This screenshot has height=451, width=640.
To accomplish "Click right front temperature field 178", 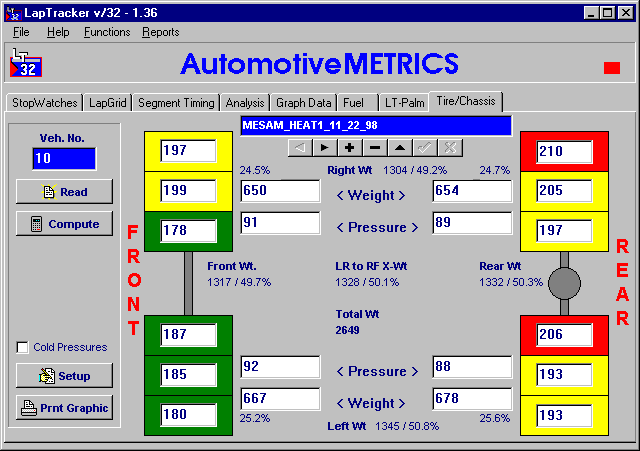I will 188,231.
